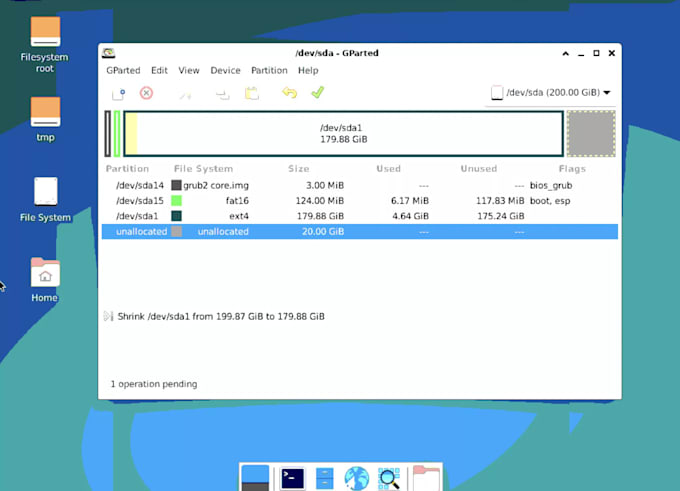Open the GParted menu
The width and height of the screenshot is (680, 491).
[x=124, y=71]
